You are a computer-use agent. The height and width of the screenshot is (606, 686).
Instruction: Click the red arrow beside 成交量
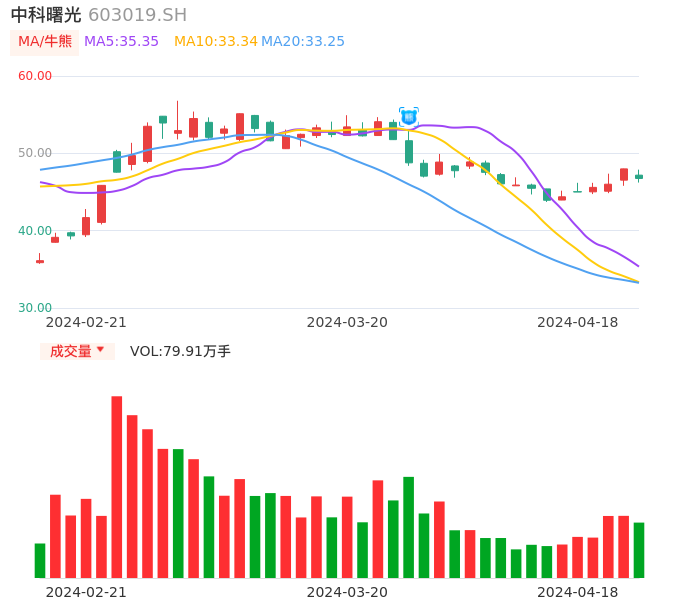click(100, 350)
